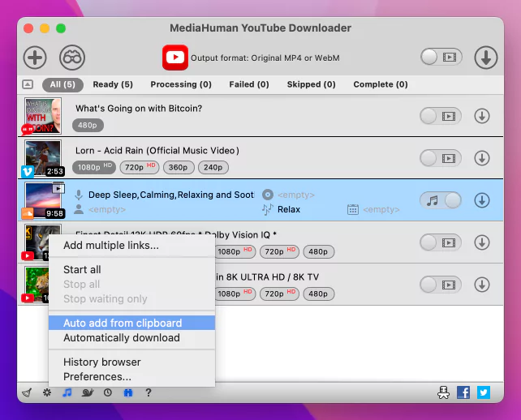This screenshot has height=420, width=521.
Task: Toggle video mode switch on Dolby Vision row
Action: coord(441,242)
